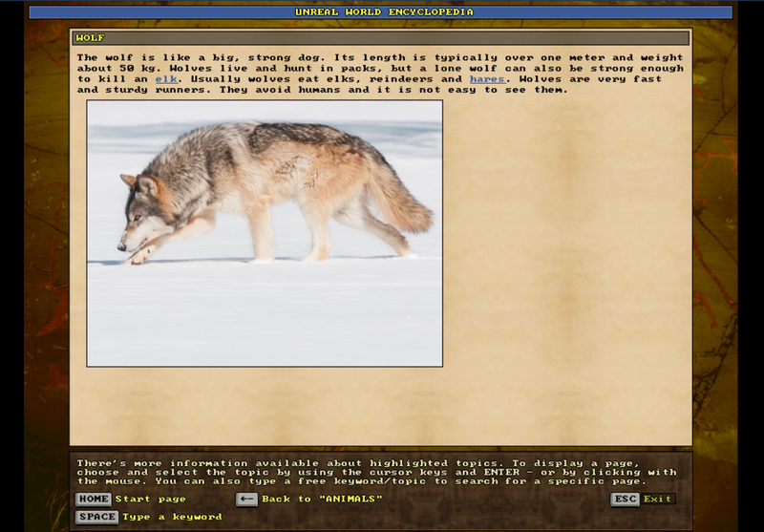Click the HOME key icon
This screenshot has width=764, height=532.
click(x=94, y=499)
